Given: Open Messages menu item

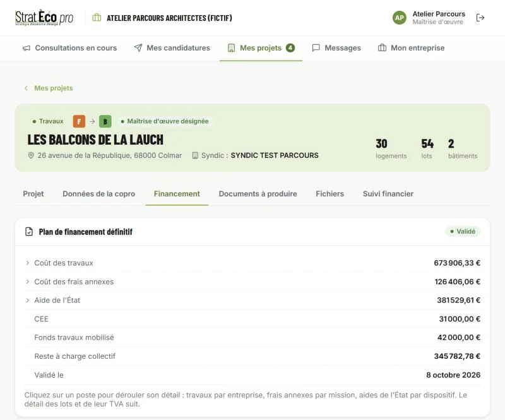Looking at the screenshot, I should pyautogui.click(x=336, y=48).
